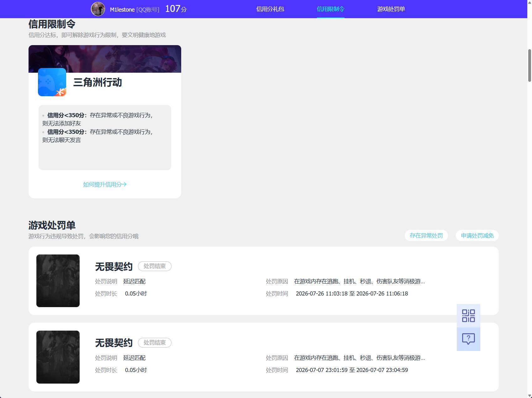Click the 延迟匹配 value dated 2026-07-26

click(134, 281)
